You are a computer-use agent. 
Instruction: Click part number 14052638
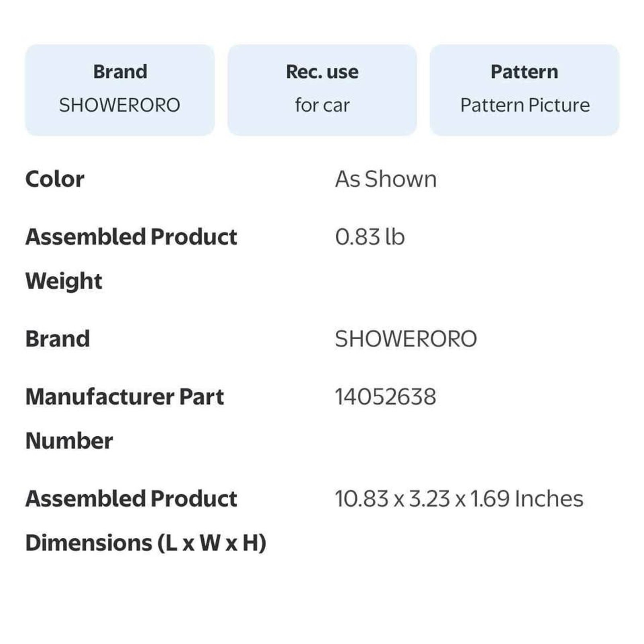[x=385, y=397]
